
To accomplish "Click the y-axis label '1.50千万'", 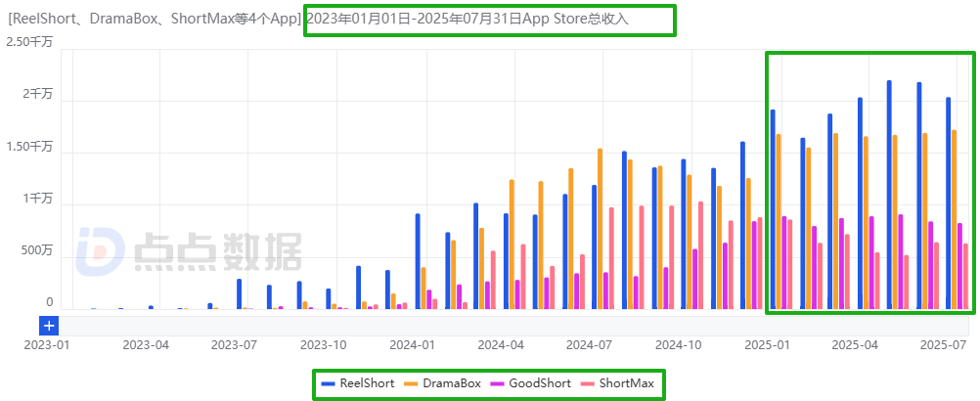I will point(30,147).
